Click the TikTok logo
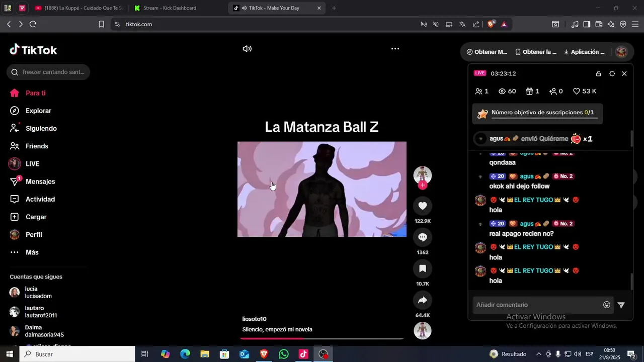The height and width of the screenshot is (362, 644). [33, 50]
